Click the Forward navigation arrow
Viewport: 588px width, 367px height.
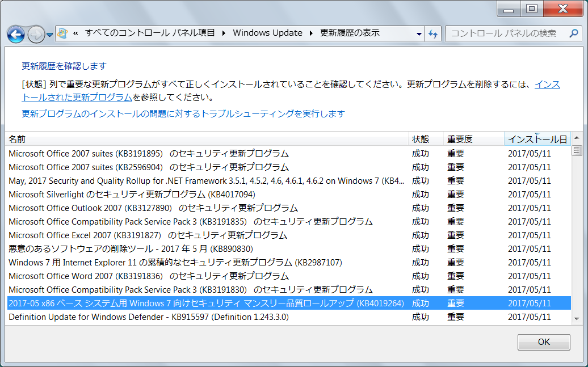pyautogui.click(x=36, y=35)
